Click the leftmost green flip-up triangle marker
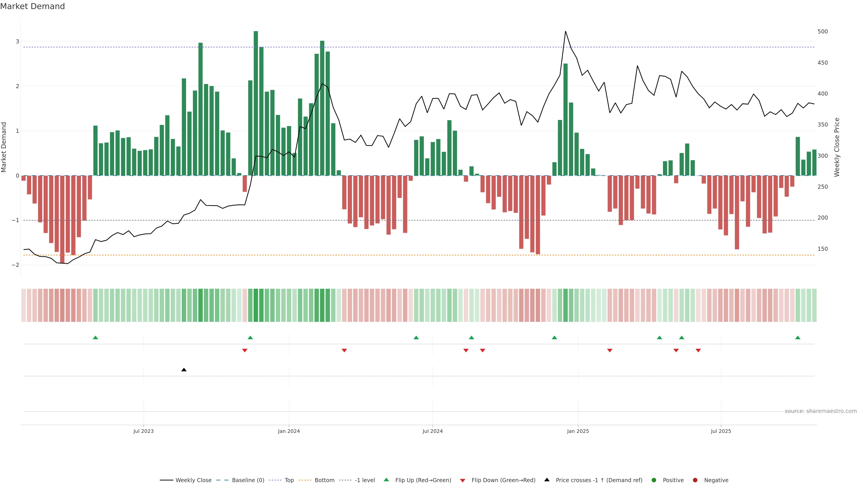This screenshot has height=488, width=868. [95, 338]
